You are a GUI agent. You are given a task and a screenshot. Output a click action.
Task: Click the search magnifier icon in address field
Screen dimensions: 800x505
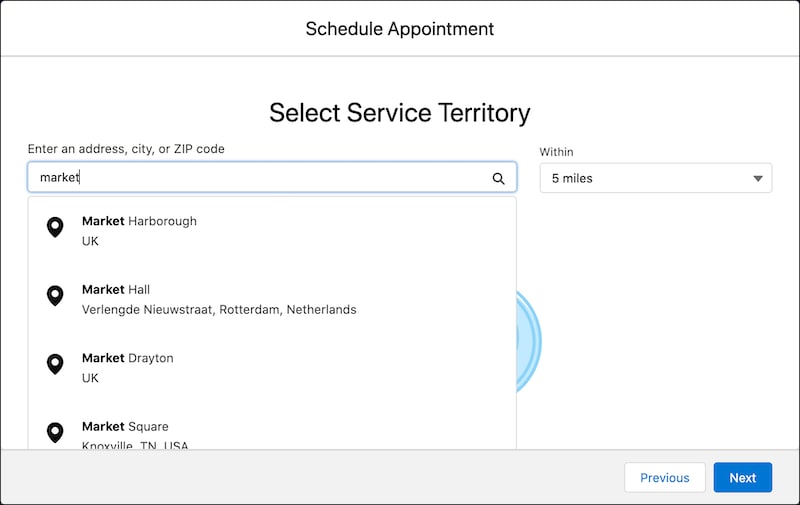pyautogui.click(x=498, y=178)
